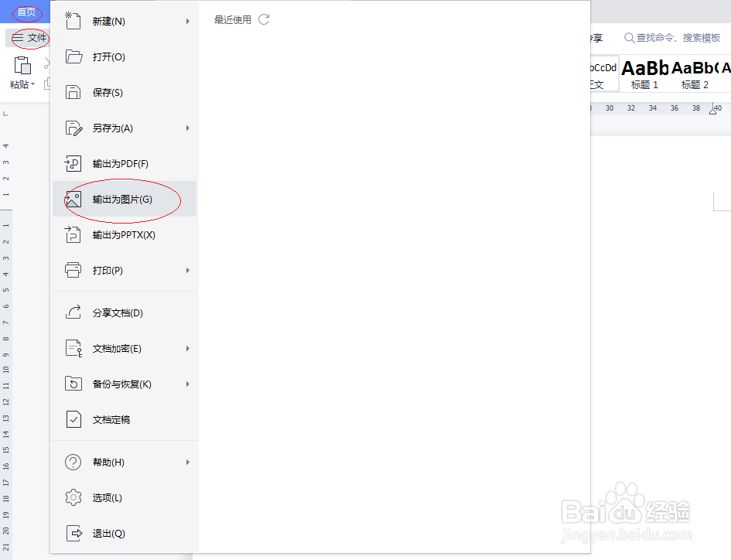Image resolution: width=731 pixels, height=560 pixels.
Task: Select 输出为PPTX(X) menu entry
Action: (125, 234)
